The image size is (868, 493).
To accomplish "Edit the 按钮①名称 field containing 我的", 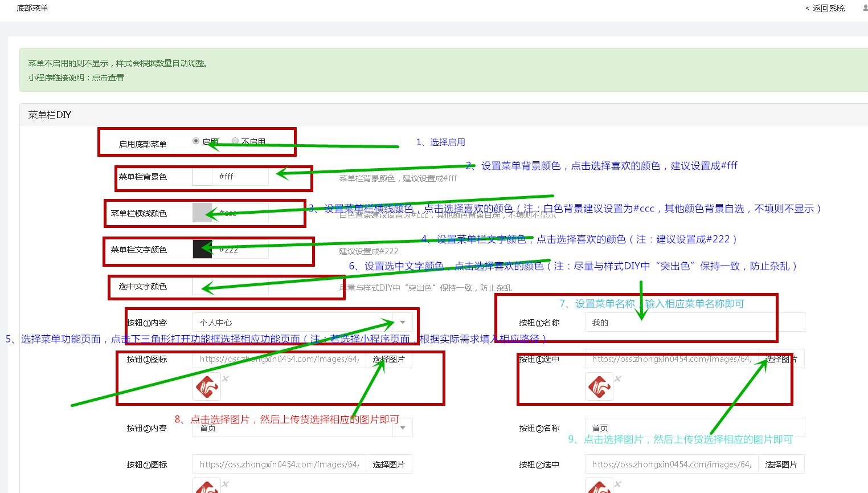I will coord(695,322).
